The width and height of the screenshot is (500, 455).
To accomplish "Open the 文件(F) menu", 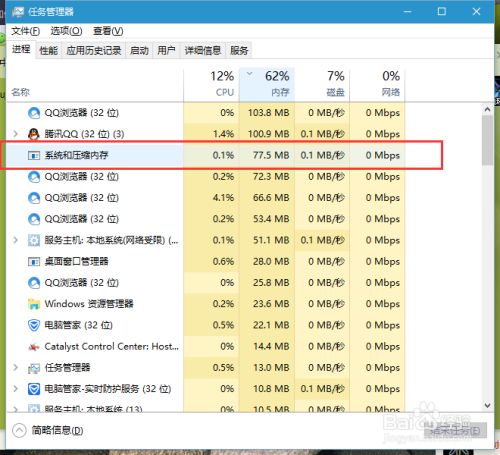I will click(25, 31).
